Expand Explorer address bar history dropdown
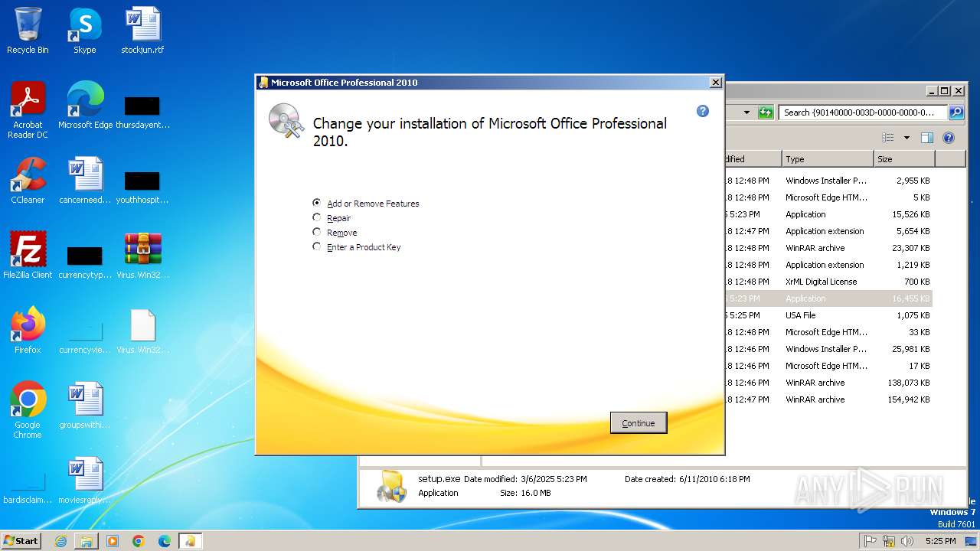The height and width of the screenshot is (551, 980). point(746,112)
